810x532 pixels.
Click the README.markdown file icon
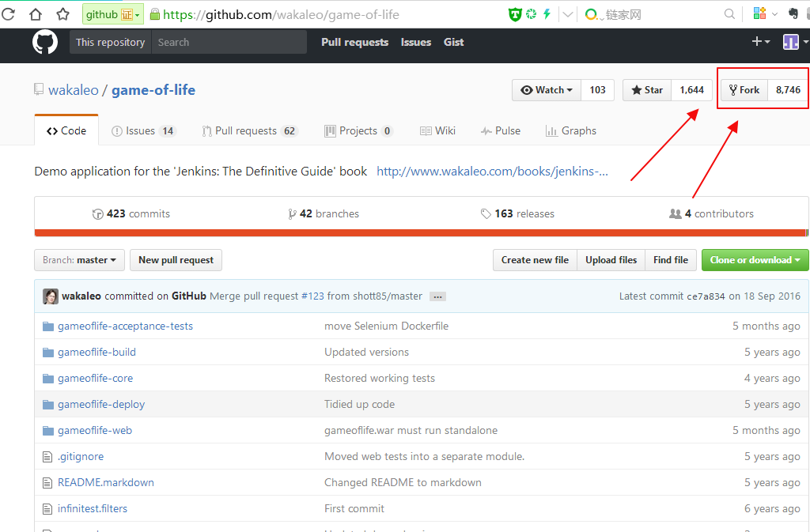coord(47,483)
